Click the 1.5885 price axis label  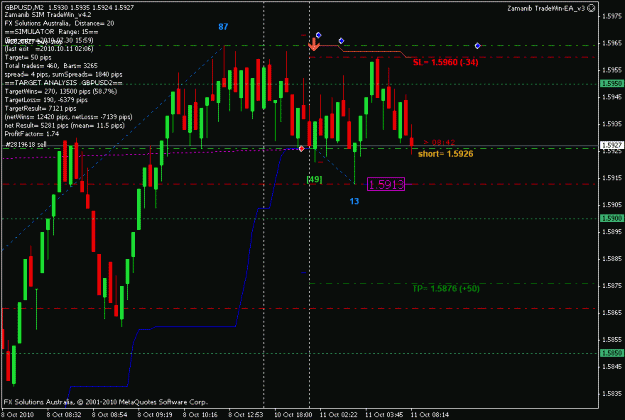[x=612, y=259]
